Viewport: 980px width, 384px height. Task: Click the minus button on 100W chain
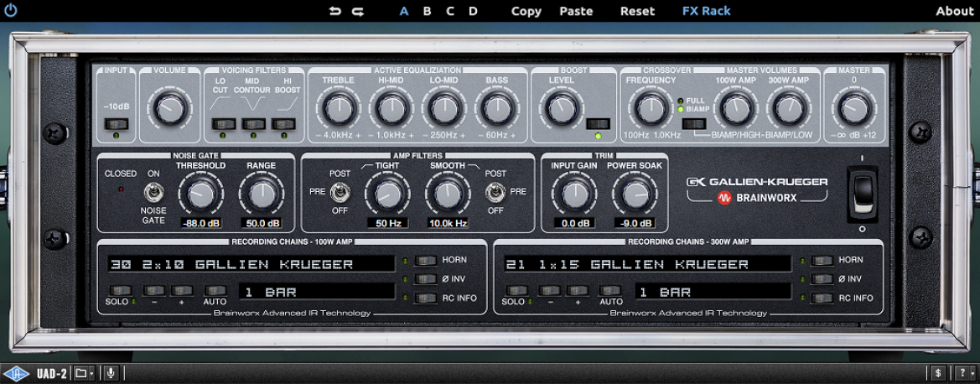[153, 291]
